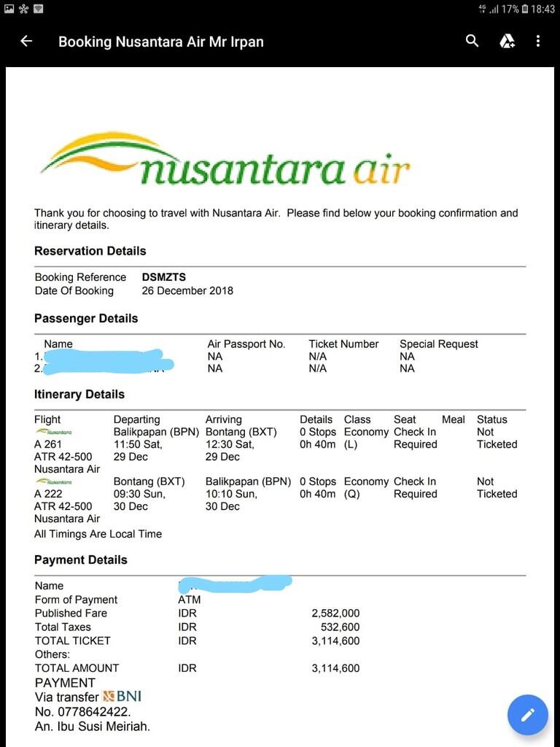Select arrival time '12:30 Sat,'

(230, 444)
